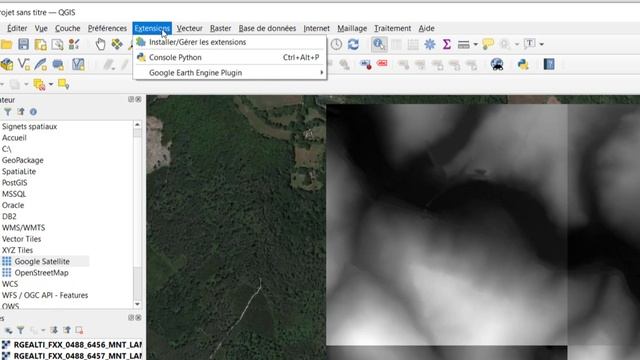Open the Base de données menu
640x360 pixels.
(267, 28)
